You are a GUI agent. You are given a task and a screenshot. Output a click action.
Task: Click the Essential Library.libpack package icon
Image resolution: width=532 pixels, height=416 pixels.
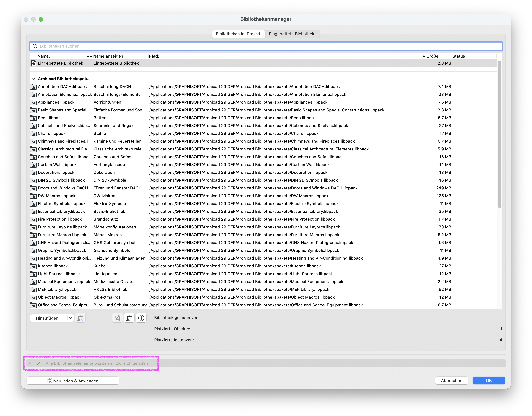(33, 211)
